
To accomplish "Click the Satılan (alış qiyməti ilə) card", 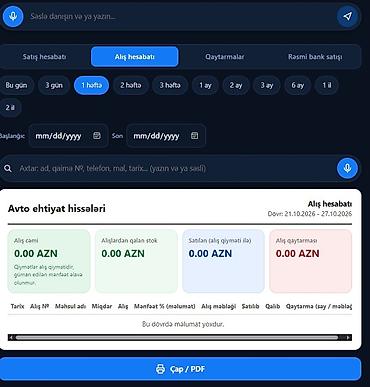I will coord(223,261).
